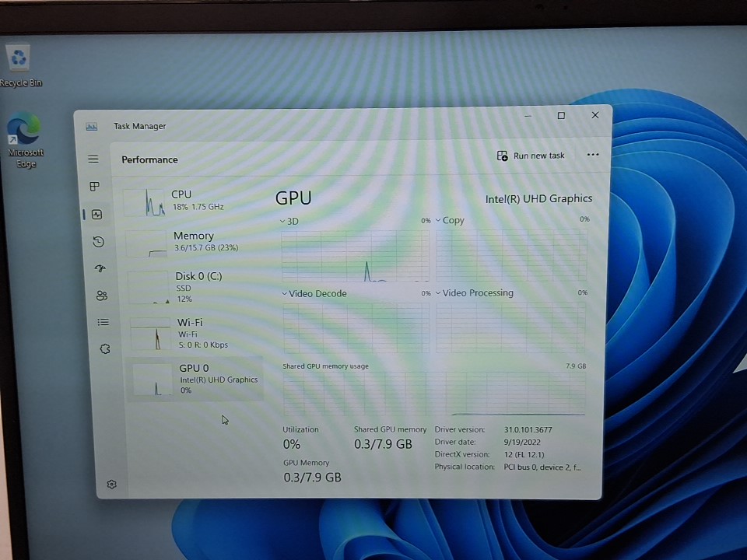Click the Run new task button
747x560 pixels.
coord(531,156)
